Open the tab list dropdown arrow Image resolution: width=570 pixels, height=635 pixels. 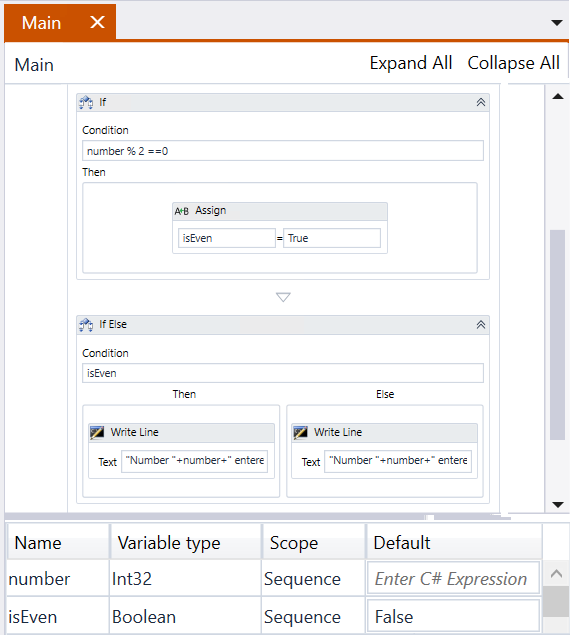(557, 23)
